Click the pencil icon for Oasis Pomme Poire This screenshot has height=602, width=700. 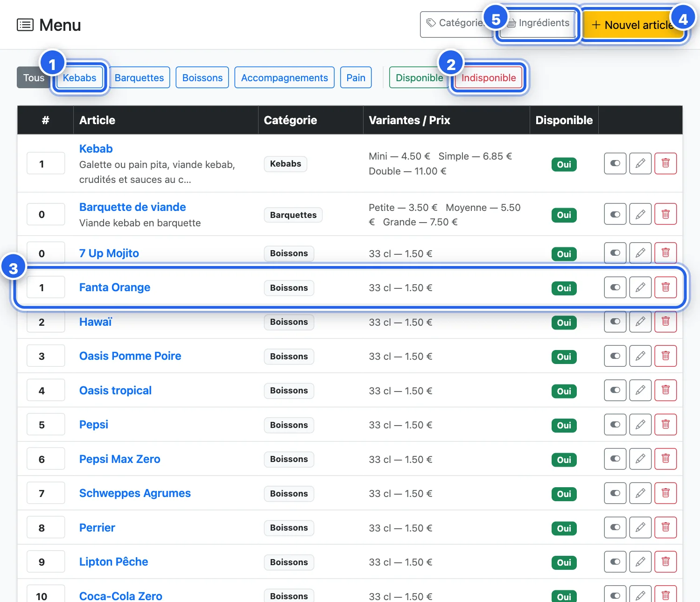[640, 356]
